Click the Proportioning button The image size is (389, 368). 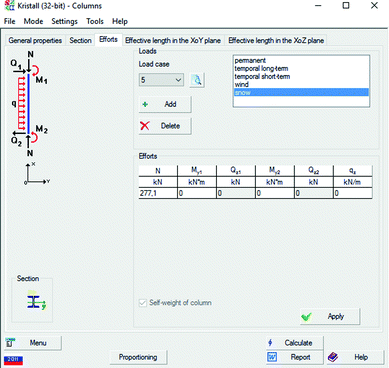click(138, 357)
